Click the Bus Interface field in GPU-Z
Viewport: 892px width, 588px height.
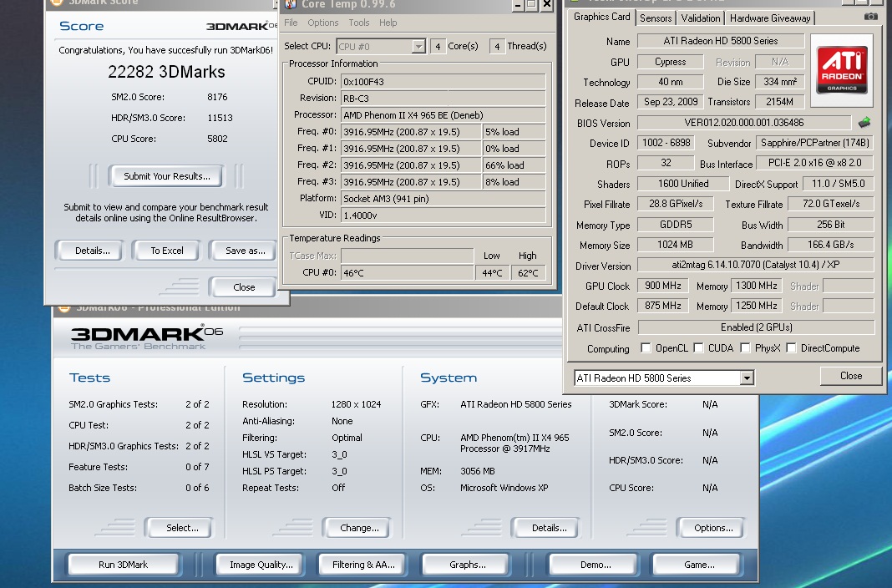pyautogui.click(x=814, y=163)
